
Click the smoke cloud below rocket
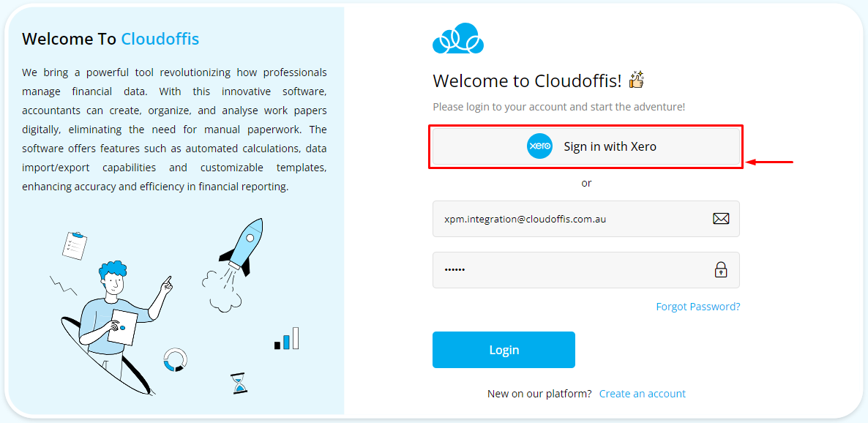click(x=221, y=291)
